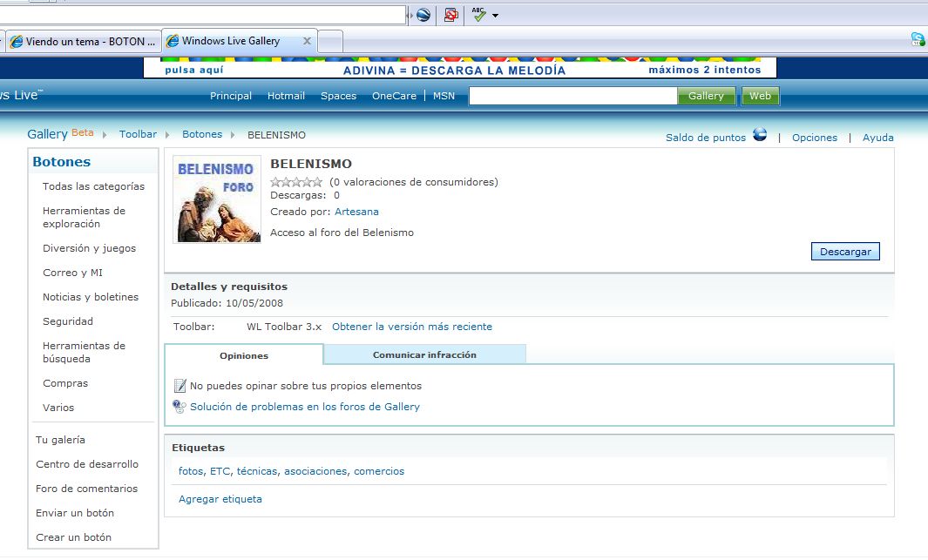Open the spell check dropdown arrow

pyautogui.click(x=495, y=16)
